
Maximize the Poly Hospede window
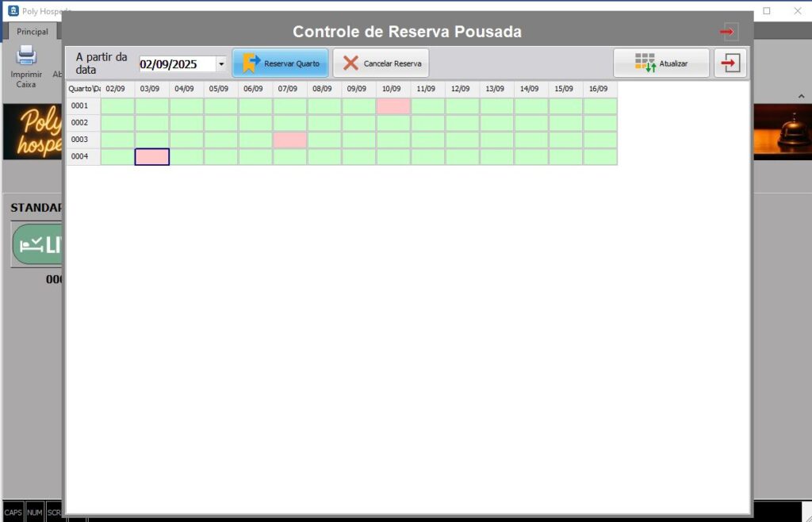tap(767, 11)
